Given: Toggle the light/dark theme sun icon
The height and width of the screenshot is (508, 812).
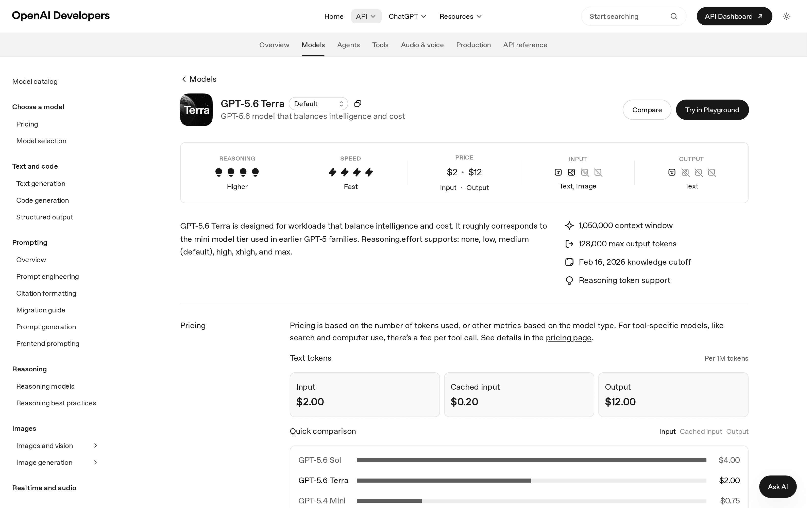Looking at the screenshot, I should 787,16.
